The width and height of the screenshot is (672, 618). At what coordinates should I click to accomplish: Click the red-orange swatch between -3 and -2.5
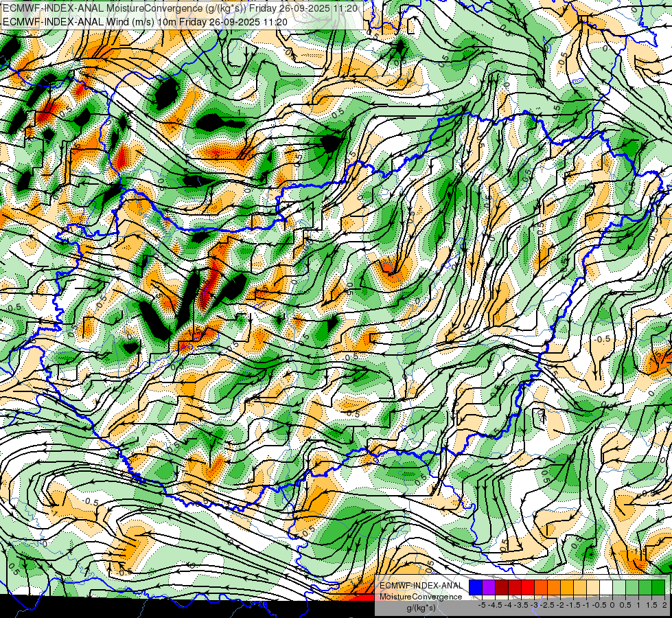click(541, 587)
